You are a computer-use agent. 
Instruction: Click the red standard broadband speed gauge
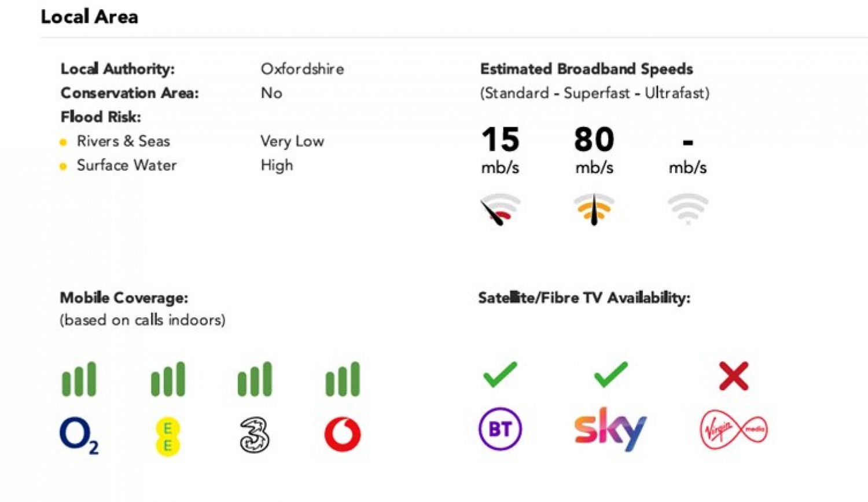pyautogui.click(x=500, y=210)
